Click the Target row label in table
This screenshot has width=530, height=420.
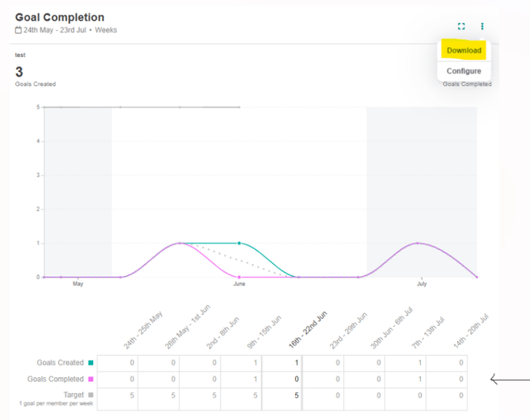coord(73,394)
